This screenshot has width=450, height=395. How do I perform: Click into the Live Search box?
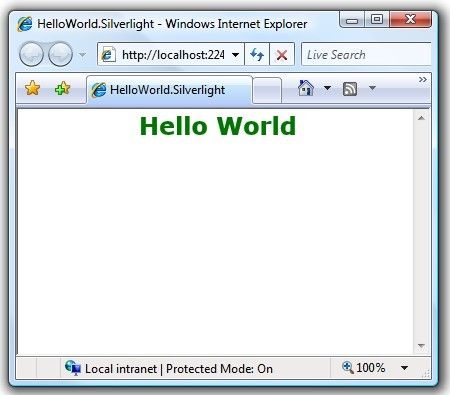click(x=366, y=54)
